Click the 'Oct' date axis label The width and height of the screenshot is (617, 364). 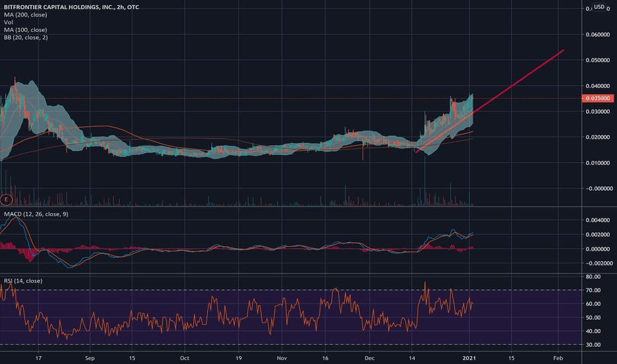point(184,358)
